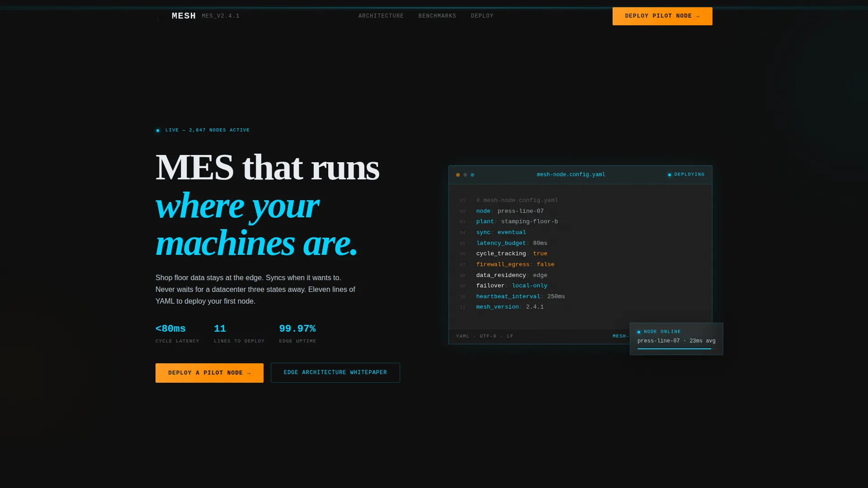Viewport: 868px width, 488px height.
Task: Click the cyan progress bar in notification
Action: [x=674, y=349]
